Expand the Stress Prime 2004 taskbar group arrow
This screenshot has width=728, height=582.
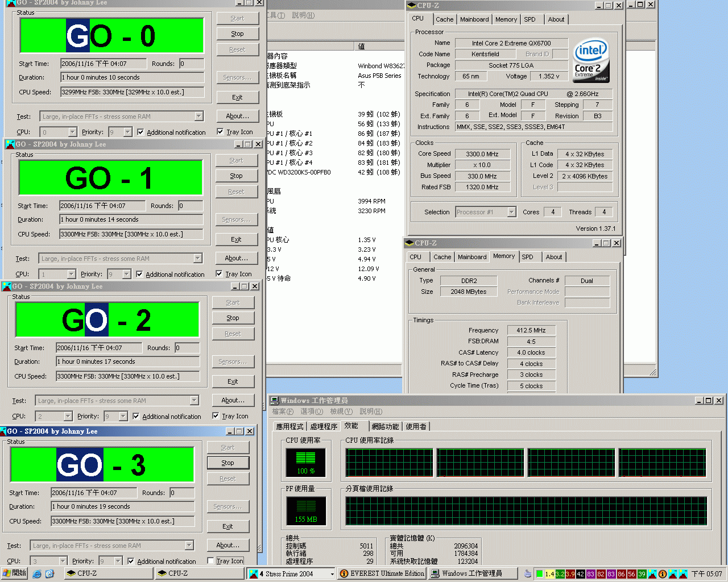[x=332, y=574]
